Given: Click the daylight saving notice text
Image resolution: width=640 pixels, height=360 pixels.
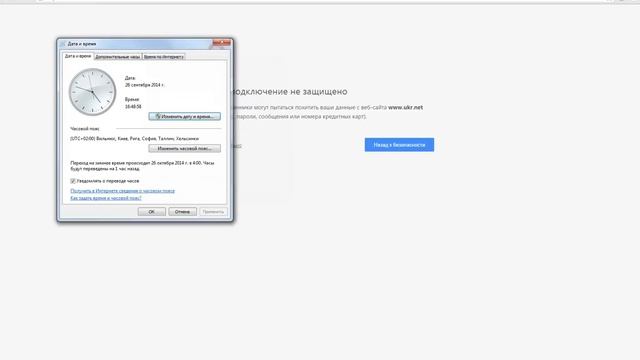Looking at the screenshot, I should pyautogui.click(x=142, y=166).
